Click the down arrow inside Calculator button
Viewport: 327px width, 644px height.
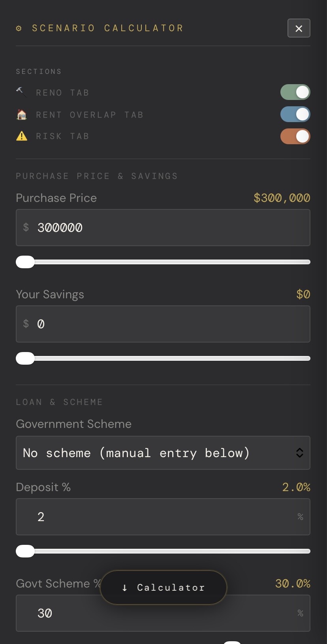pos(125,588)
